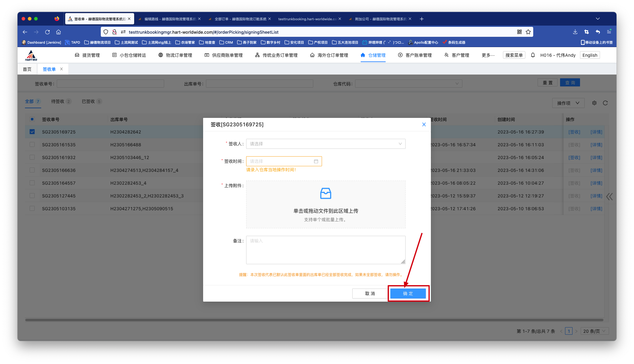Click the table refresh icon
The height and width of the screenshot is (364, 634).
pyautogui.click(x=605, y=103)
